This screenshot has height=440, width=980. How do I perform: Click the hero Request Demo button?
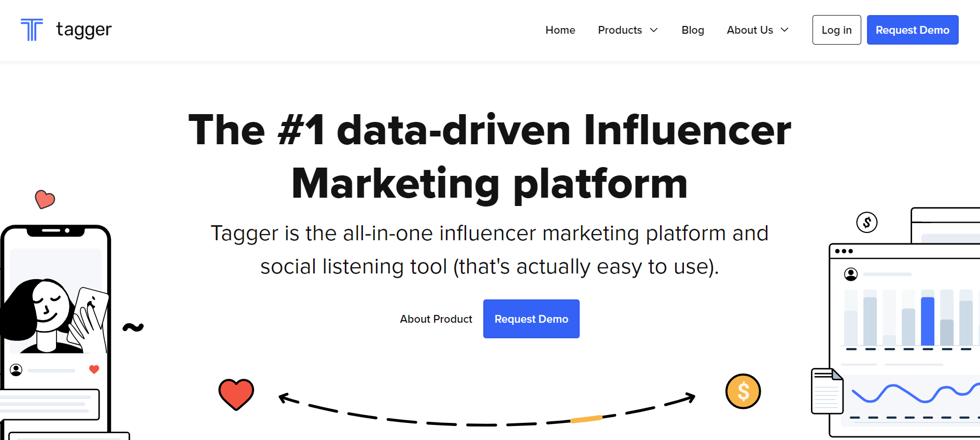tap(531, 319)
